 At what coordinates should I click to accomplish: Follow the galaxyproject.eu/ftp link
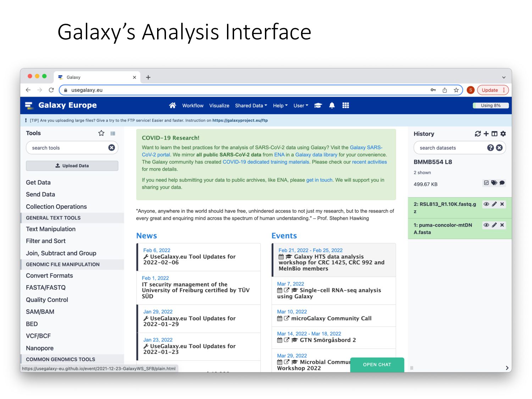[x=240, y=120]
